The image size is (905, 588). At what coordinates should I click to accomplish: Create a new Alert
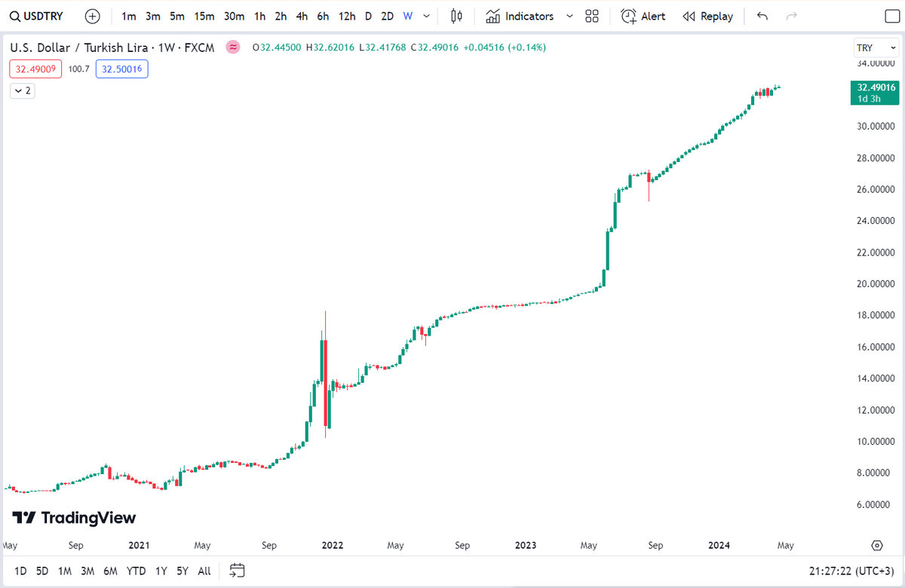click(643, 16)
